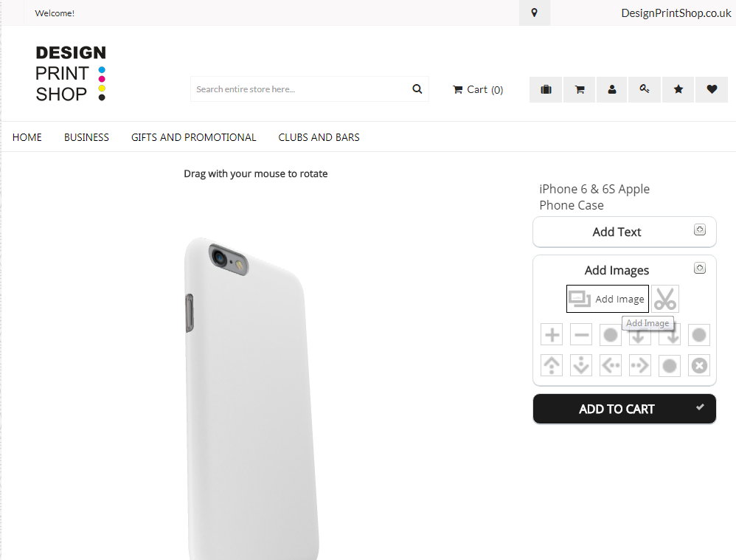Image resolution: width=736 pixels, height=560 pixels.
Task: Move image right with right-chevron icon
Action: tap(640, 365)
